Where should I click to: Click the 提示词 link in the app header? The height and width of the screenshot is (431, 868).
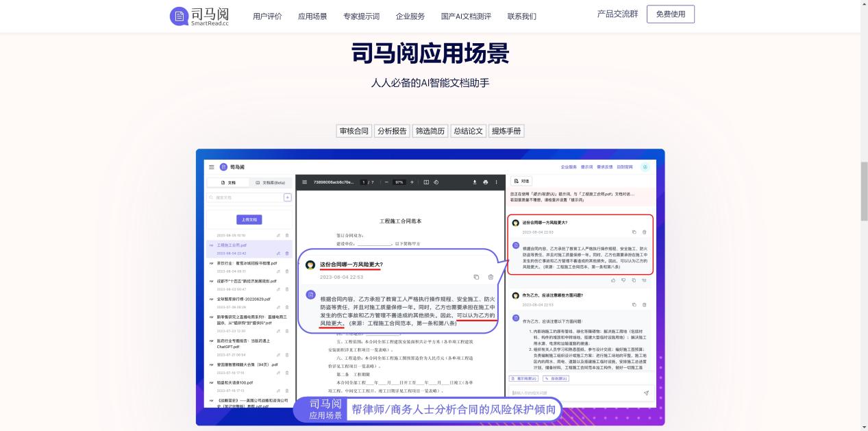click(x=586, y=167)
